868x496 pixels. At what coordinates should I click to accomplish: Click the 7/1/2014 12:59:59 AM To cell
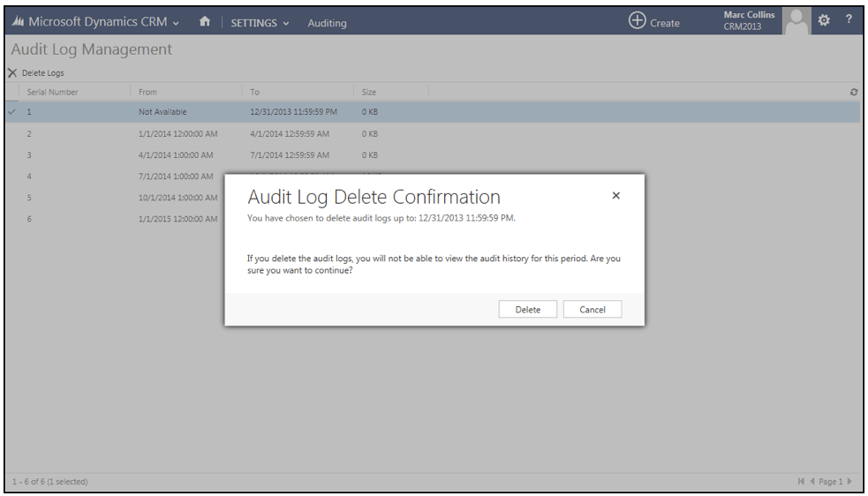[290, 155]
